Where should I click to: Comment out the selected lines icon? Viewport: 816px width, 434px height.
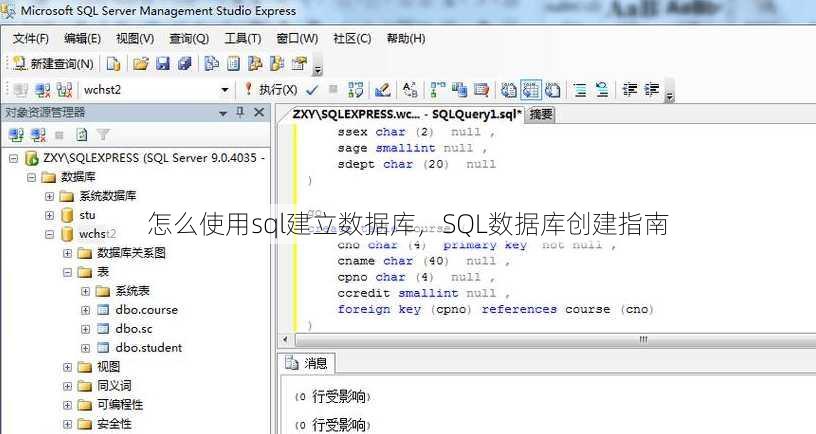580,90
